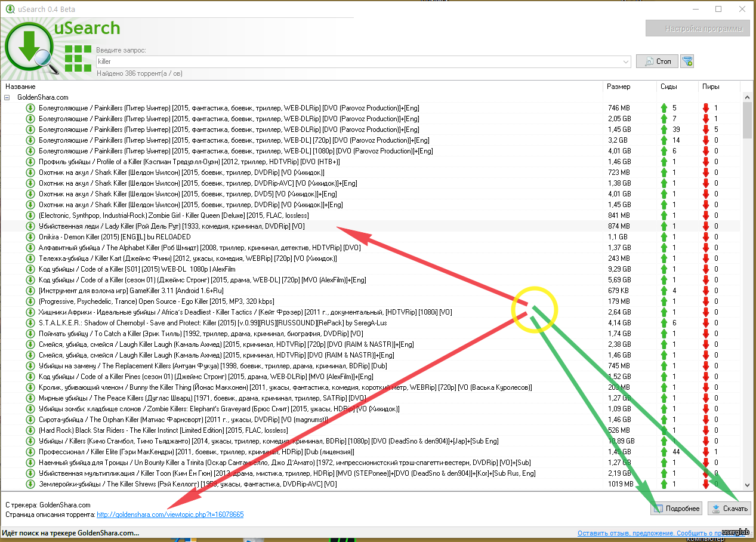
Task: Select the 1,46 GB Laugh Killer Laugh row
Action: coord(216,355)
